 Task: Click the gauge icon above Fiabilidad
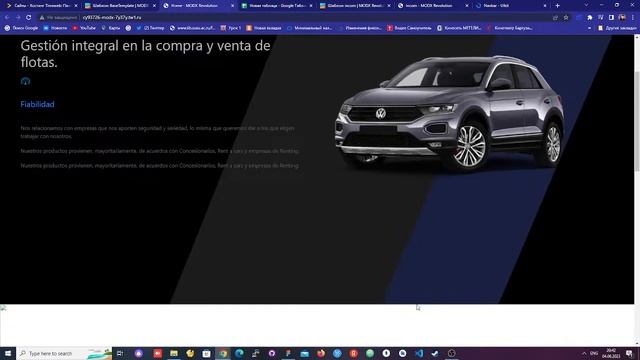click(25, 81)
